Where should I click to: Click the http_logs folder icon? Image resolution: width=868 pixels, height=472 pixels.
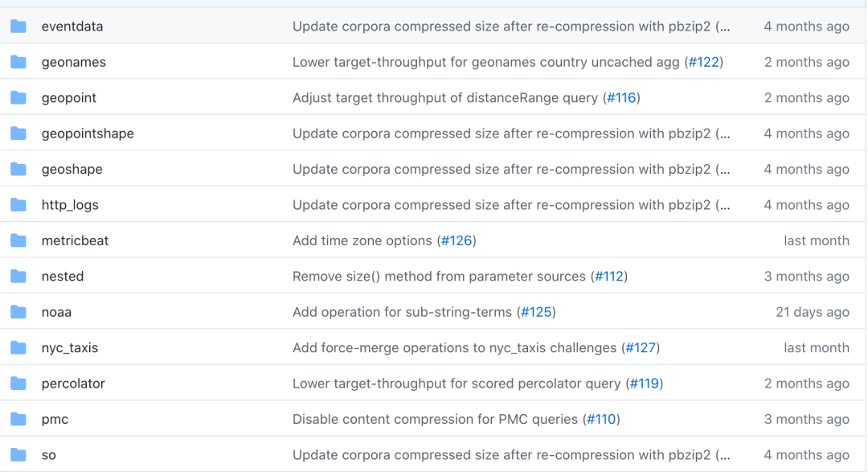coord(18,205)
